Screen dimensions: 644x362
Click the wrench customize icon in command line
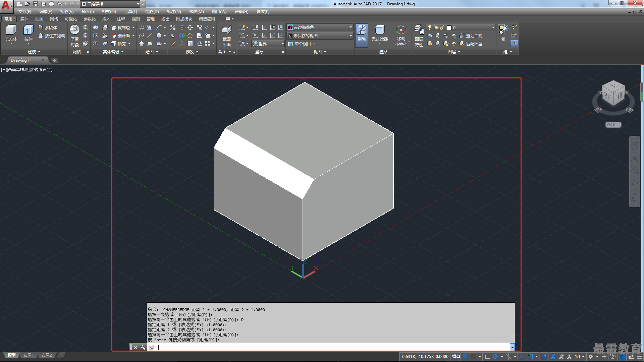click(x=143, y=347)
